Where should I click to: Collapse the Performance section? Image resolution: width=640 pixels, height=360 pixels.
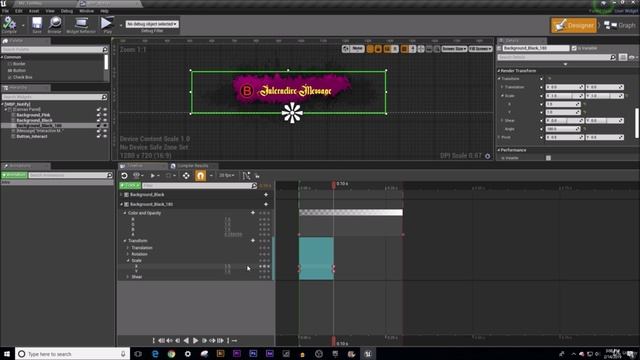(499, 150)
